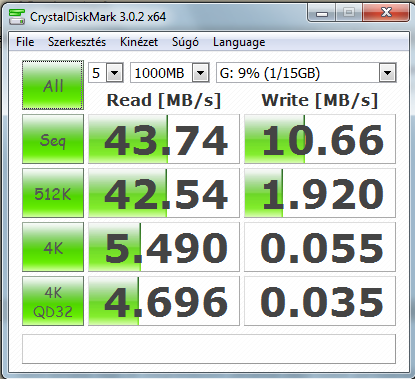Open the Language menu

pyautogui.click(x=239, y=42)
